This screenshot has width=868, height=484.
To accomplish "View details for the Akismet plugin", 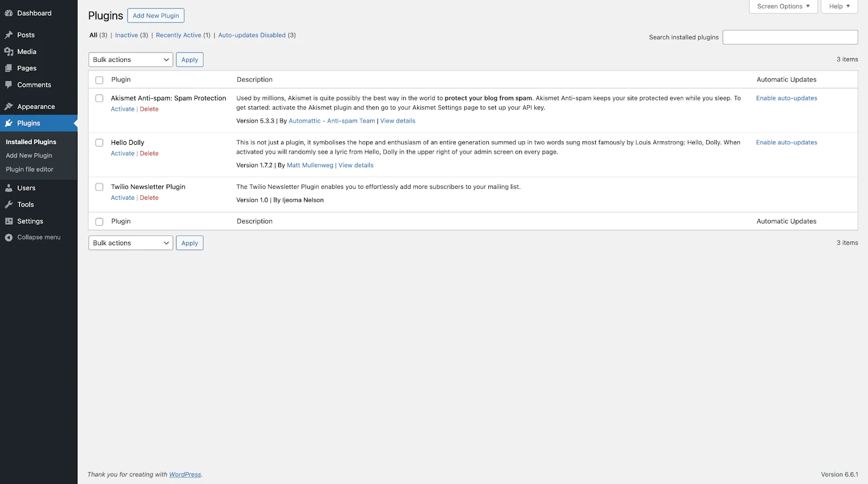I will [x=398, y=121].
